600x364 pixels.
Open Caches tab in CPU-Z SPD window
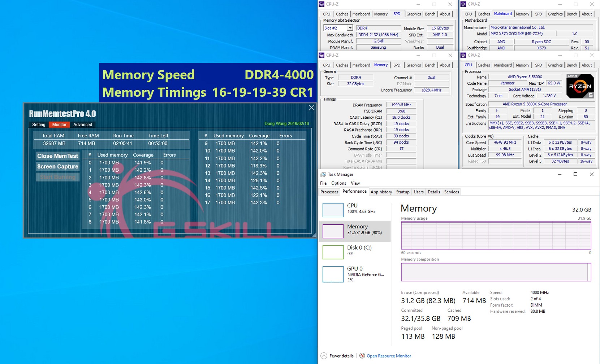(x=342, y=14)
